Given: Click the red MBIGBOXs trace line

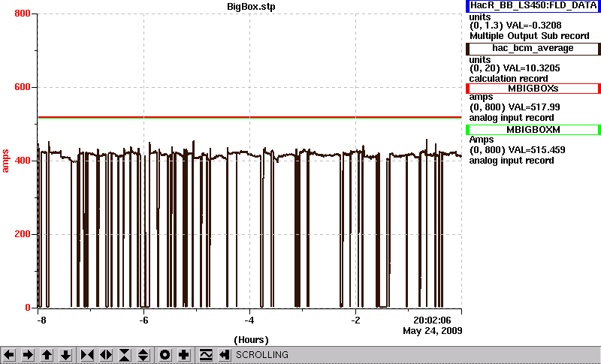Looking at the screenshot, I should click(249, 117).
